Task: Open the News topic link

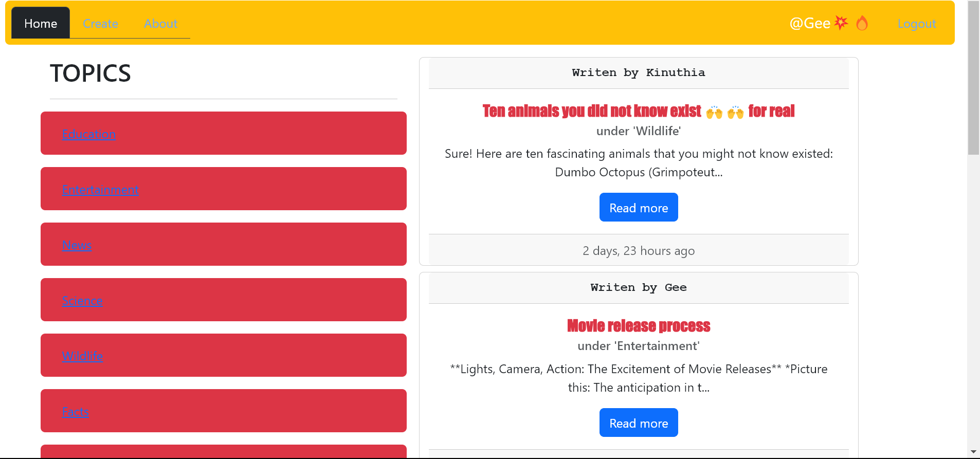Action: tap(77, 245)
